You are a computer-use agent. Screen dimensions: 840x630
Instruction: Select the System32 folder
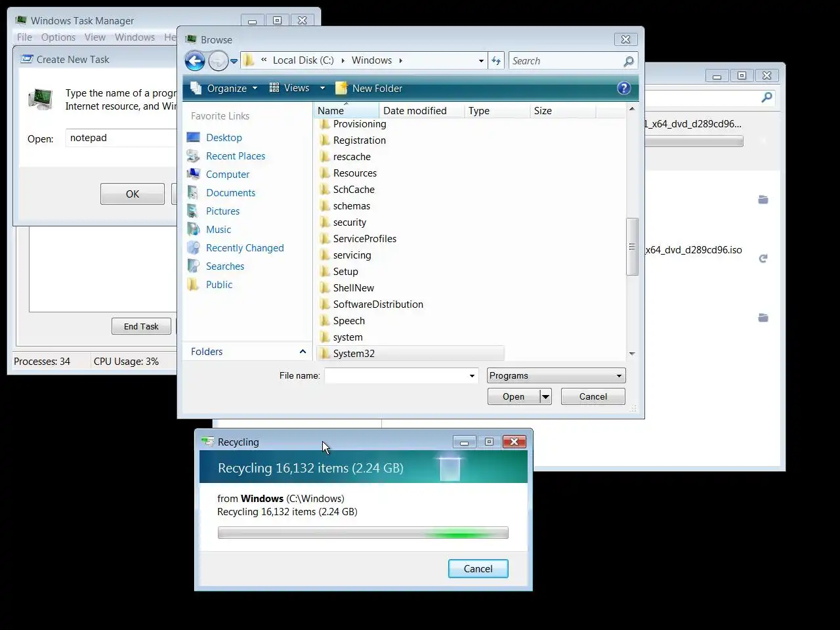point(411,353)
